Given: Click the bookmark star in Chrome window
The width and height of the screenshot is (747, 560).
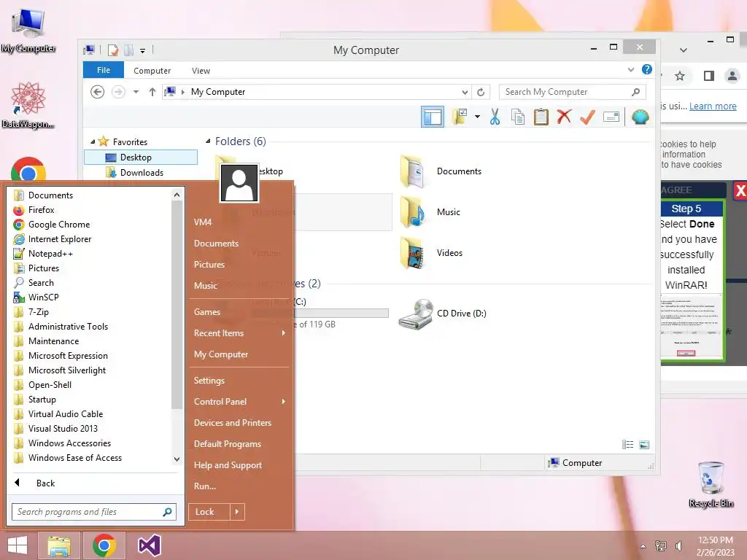Looking at the screenshot, I should coord(680,76).
